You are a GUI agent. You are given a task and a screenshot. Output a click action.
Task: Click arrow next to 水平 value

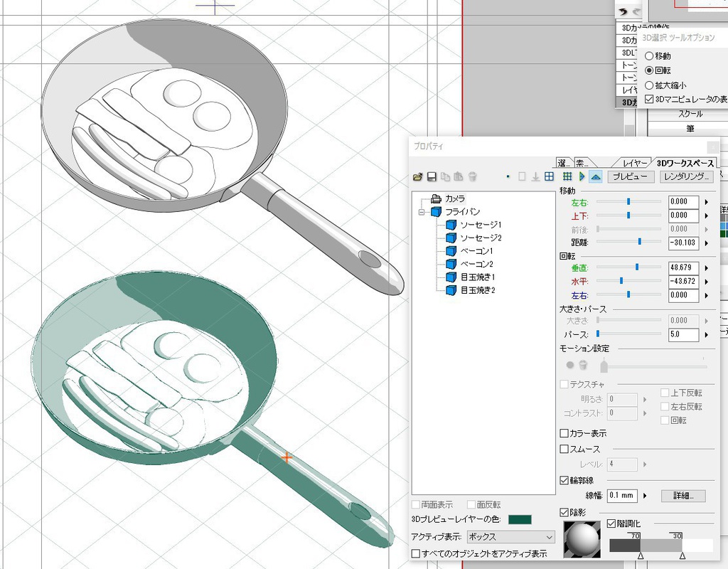click(x=707, y=282)
